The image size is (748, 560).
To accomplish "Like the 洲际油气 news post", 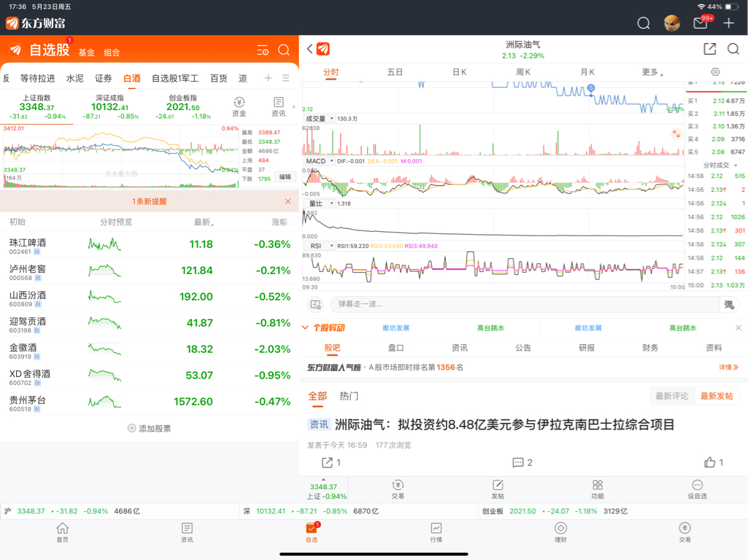I will [714, 462].
